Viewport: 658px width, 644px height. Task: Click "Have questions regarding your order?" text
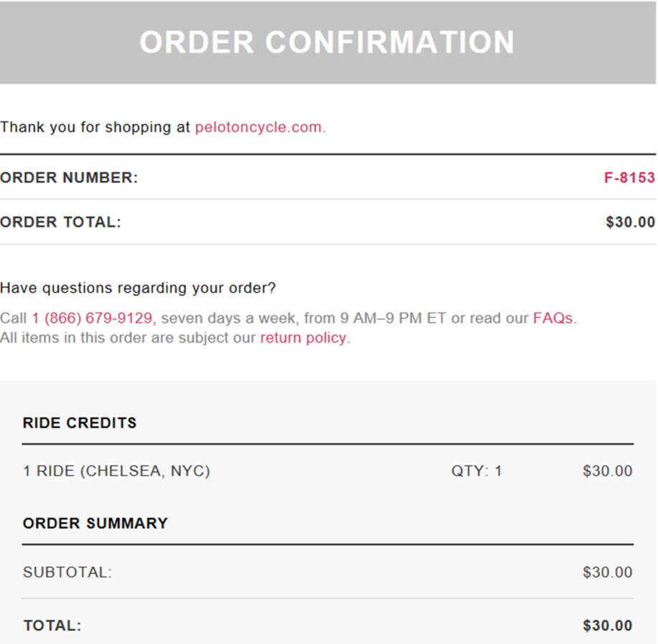point(138,288)
